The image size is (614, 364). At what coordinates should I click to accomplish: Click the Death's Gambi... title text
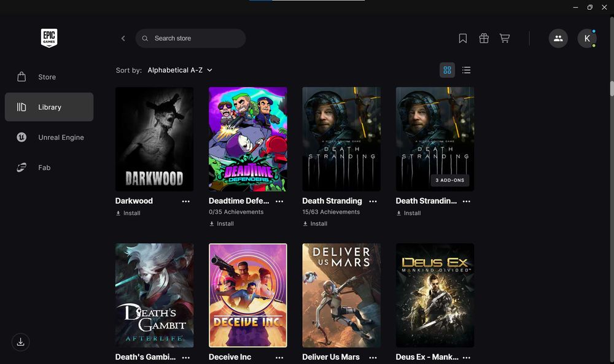(x=146, y=357)
